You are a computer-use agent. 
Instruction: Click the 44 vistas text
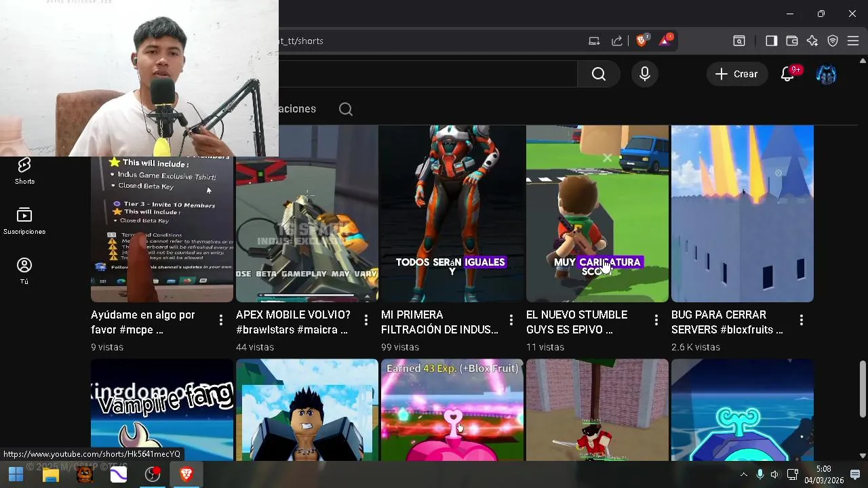[x=255, y=347]
